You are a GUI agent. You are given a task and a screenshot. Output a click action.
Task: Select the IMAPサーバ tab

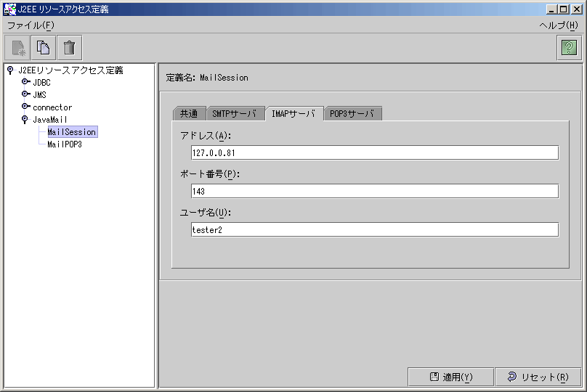point(294,113)
